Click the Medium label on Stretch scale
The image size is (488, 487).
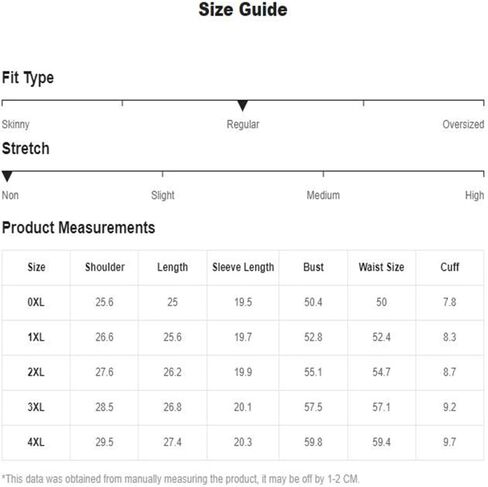[x=323, y=195]
